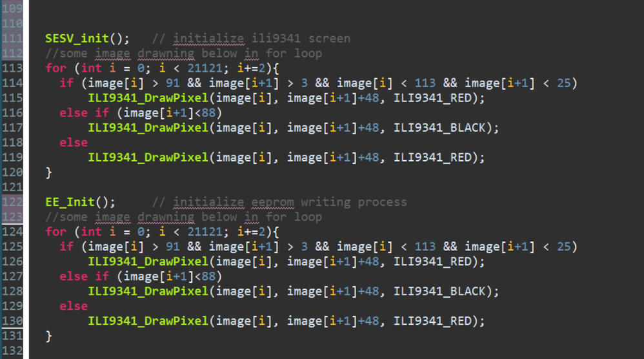The height and width of the screenshot is (359, 644).
Task: Click ILI9341_RED on line 130
Action: point(432,320)
